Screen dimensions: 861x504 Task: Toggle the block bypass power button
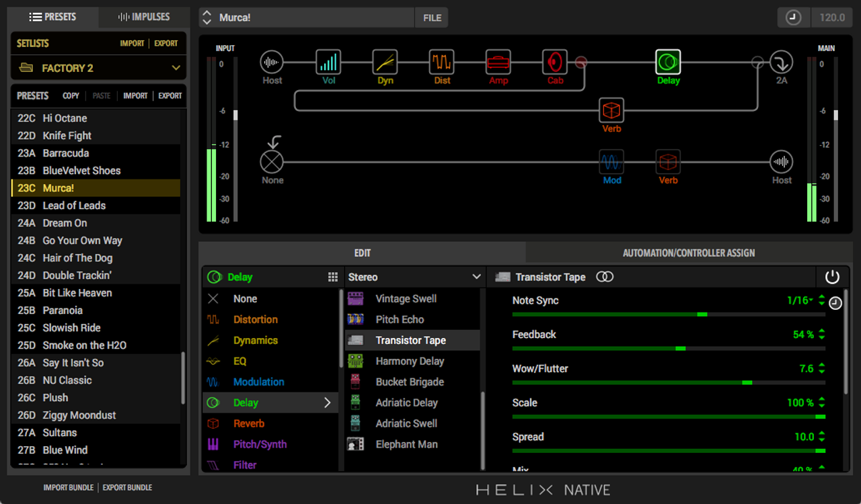(832, 277)
